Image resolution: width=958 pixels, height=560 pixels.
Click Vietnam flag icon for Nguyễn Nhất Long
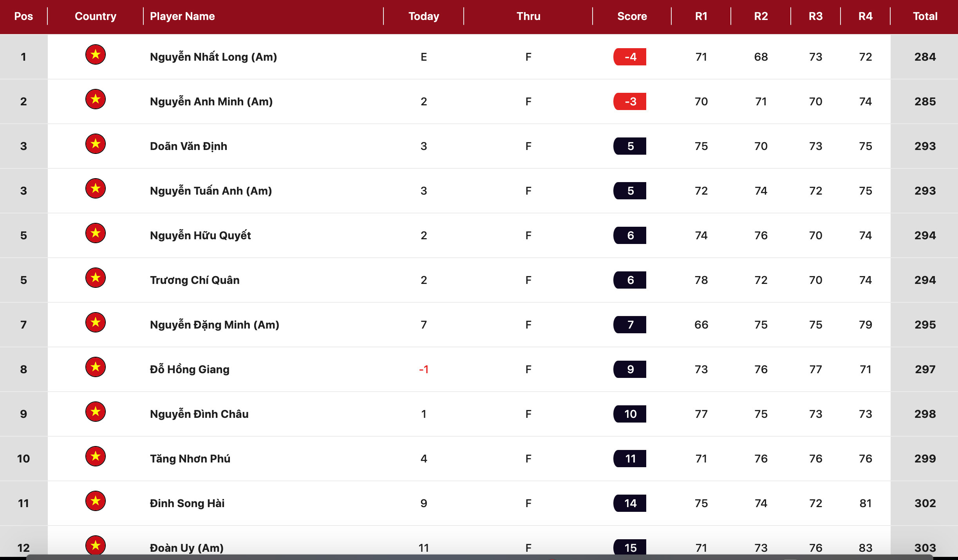[x=96, y=55]
